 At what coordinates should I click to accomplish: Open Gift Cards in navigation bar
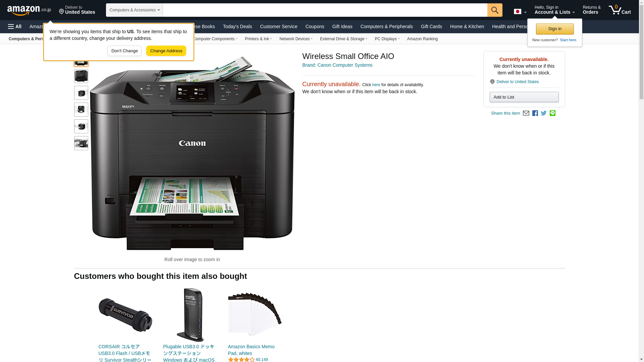click(x=431, y=26)
